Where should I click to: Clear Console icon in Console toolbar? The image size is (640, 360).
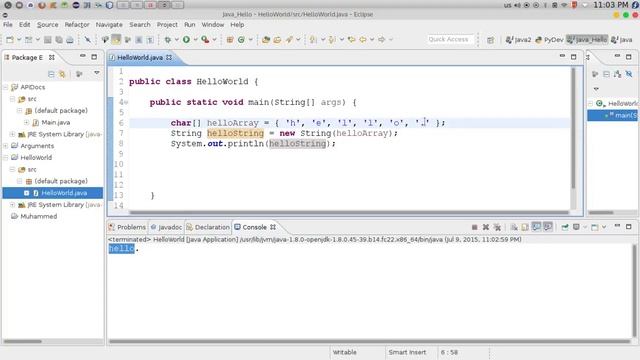[514, 227]
